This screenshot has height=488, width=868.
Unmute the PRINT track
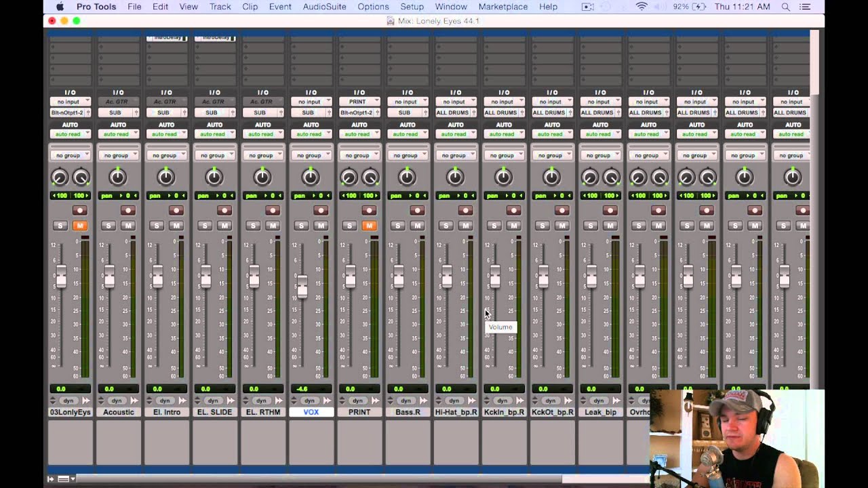point(369,226)
